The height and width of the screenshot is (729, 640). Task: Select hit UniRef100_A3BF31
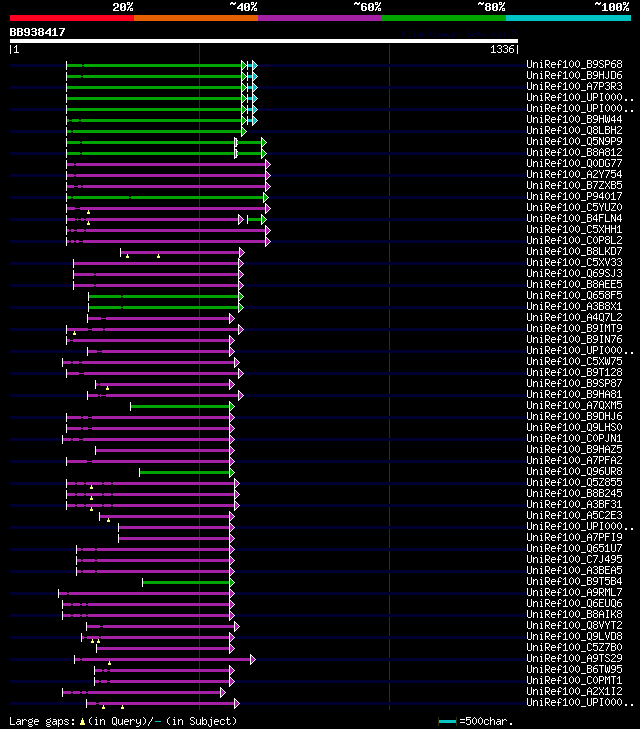[574, 504]
